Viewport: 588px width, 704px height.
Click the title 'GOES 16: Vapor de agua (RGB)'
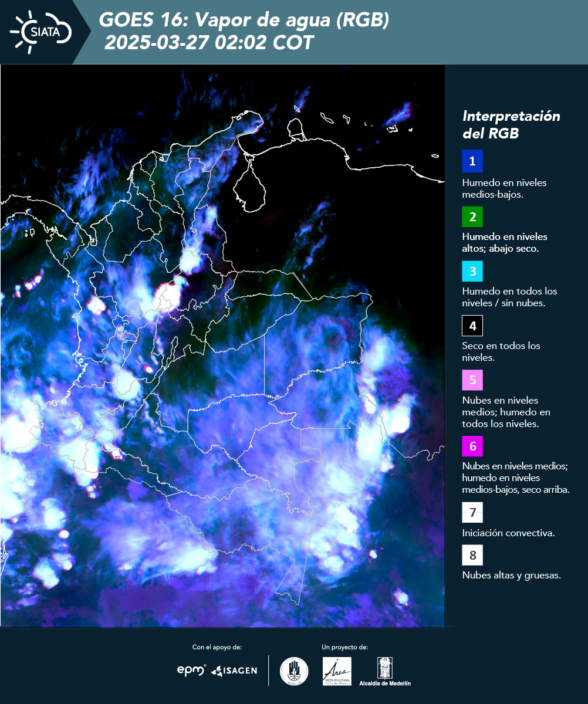244,20
